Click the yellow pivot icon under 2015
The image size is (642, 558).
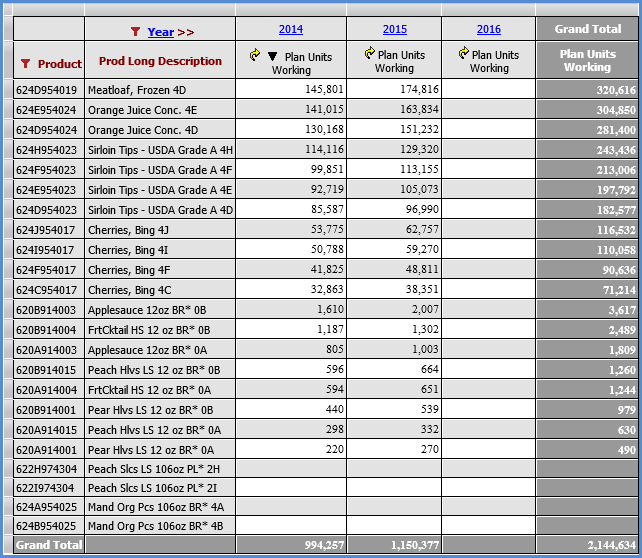(x=370, y=54)
